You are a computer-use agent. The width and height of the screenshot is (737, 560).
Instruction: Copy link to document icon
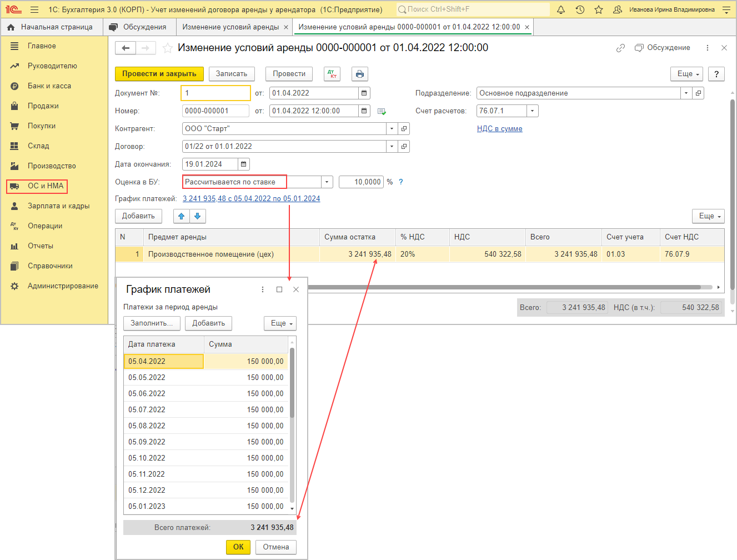(x=620, y=48)
